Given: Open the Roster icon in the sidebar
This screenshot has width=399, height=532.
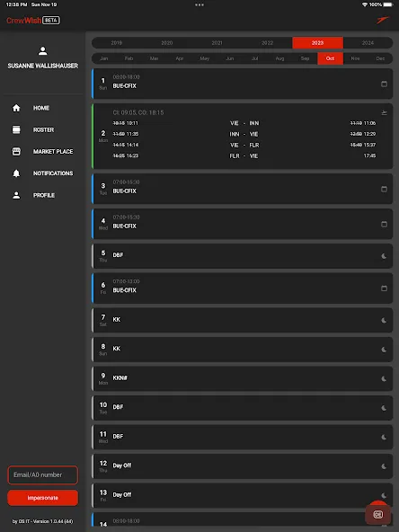Looking at the screenshot, I should tap(16, 129).
